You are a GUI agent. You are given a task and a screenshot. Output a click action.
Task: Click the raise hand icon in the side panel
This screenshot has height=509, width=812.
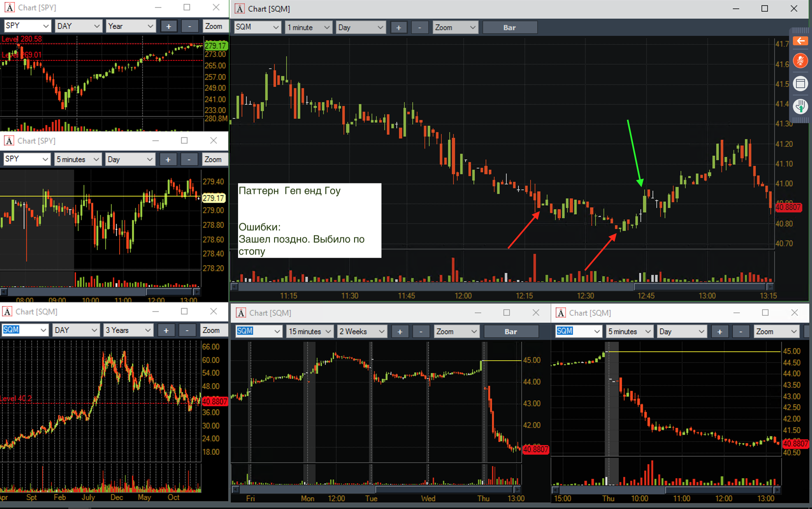(800, 107)
